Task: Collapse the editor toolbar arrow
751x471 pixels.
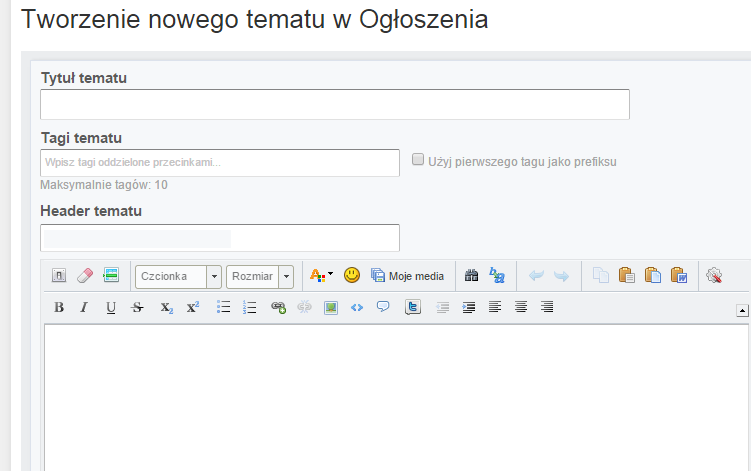Action: pos(742,310)
